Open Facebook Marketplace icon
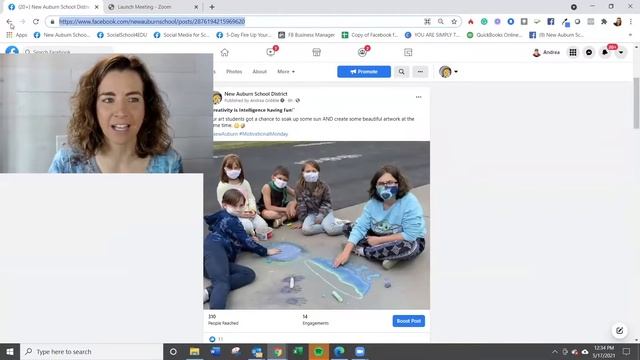Viewport: 640px width, 360px height. point(316,52)
